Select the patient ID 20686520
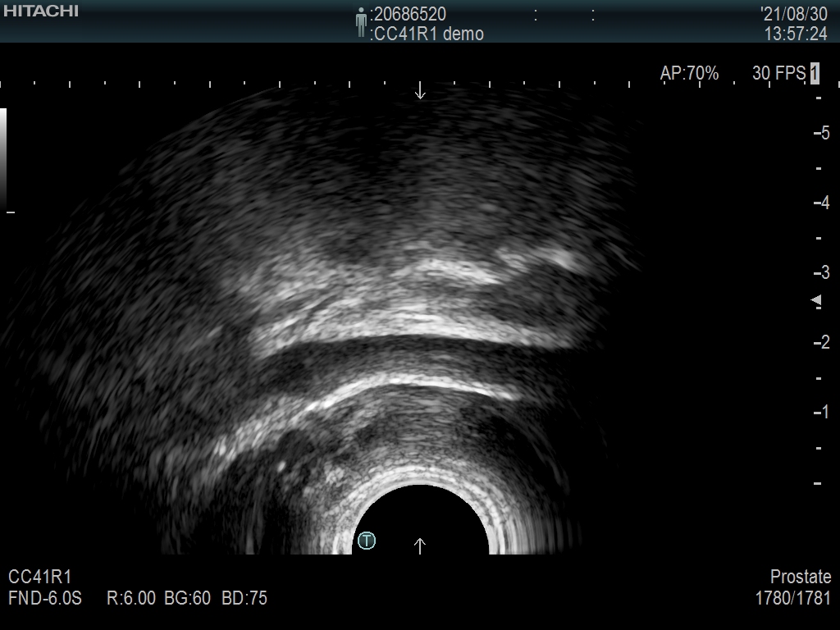The height and width of the screenshot is (630, 840). 409,14
